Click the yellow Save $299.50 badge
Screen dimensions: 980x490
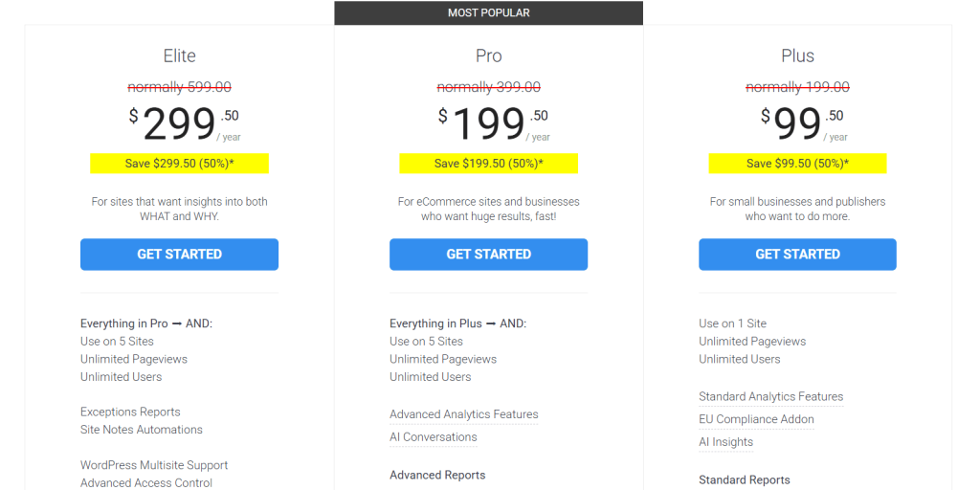pos(179,164)
